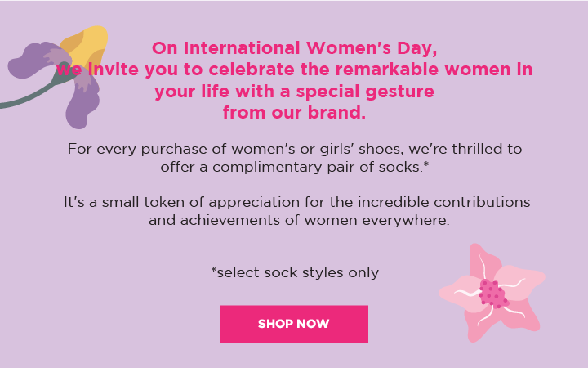Image resolution: width=588 pixels, height=368 pixels.
Task: Click the upper-left purple iris petal
Action: 36,60
